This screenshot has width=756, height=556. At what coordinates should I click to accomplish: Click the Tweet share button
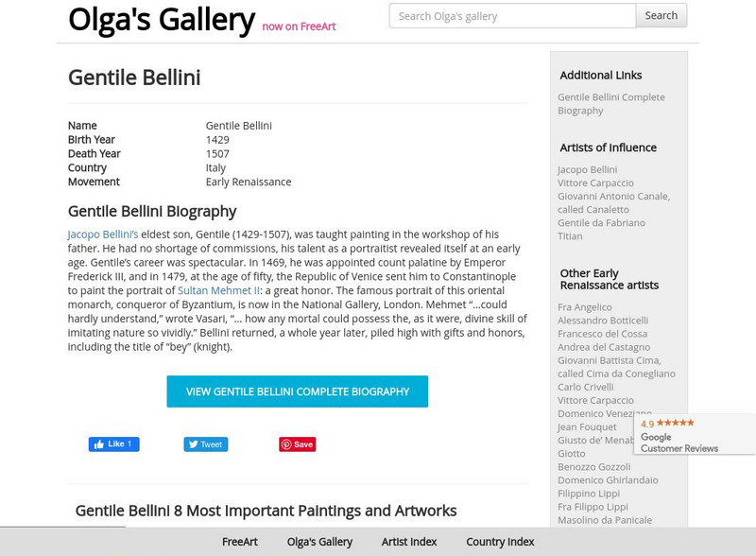(x=205, y=444)
